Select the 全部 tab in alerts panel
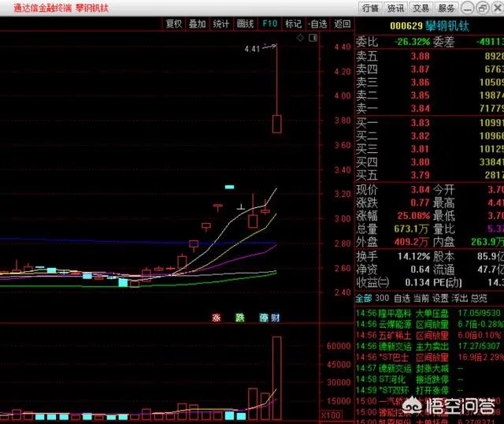 point(364,299)
